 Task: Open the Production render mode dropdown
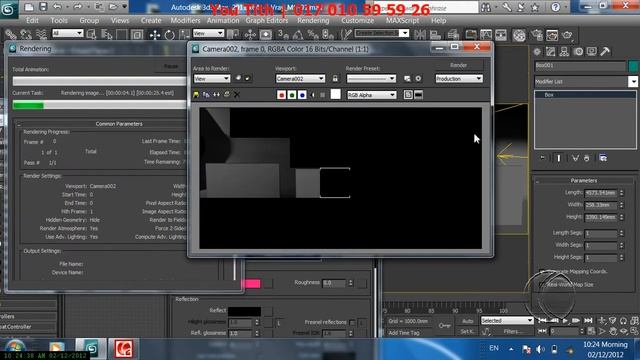(x=459, y=78)
